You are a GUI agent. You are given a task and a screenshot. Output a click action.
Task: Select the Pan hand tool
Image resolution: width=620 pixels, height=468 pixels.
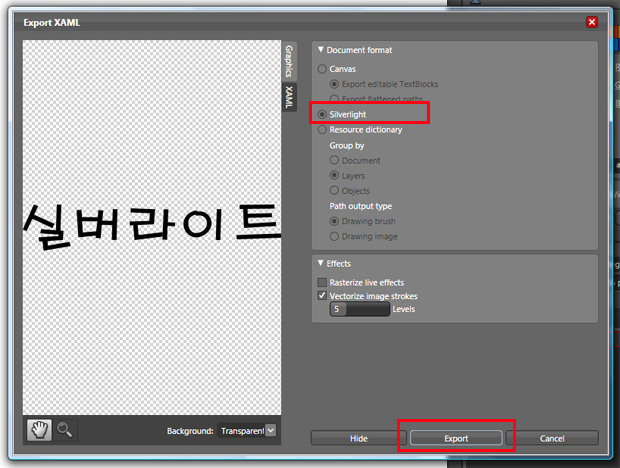39,430
